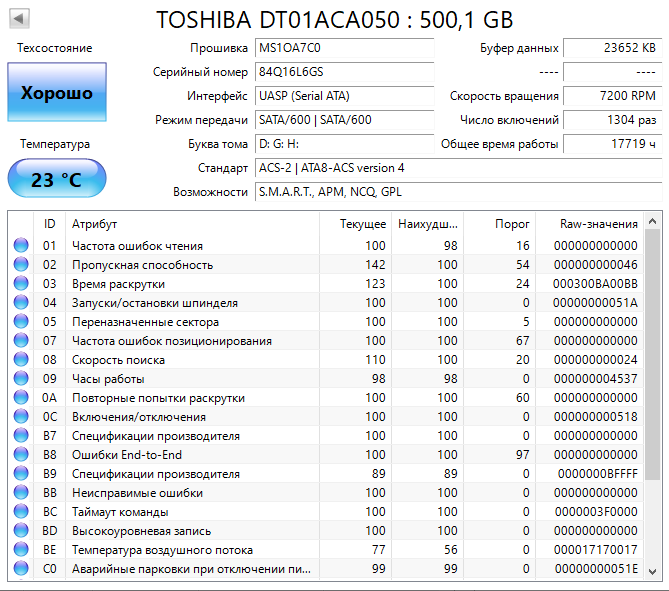Select the Неисправимые ошибки row
The height and width of the screenshot is (591, 669).
pos(326,492)
